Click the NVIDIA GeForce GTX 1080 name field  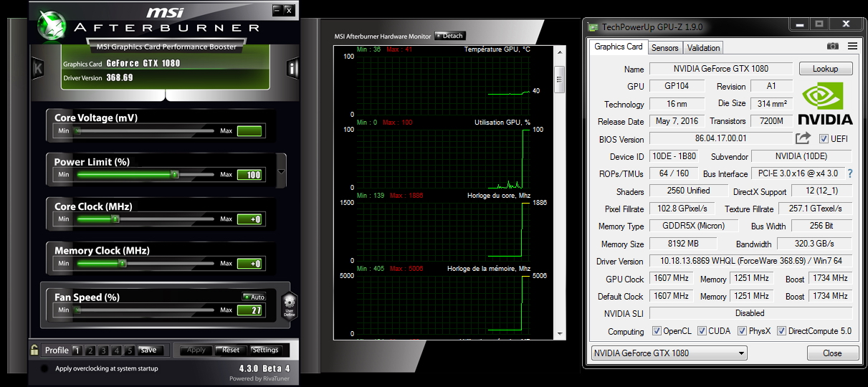[721, 69]
